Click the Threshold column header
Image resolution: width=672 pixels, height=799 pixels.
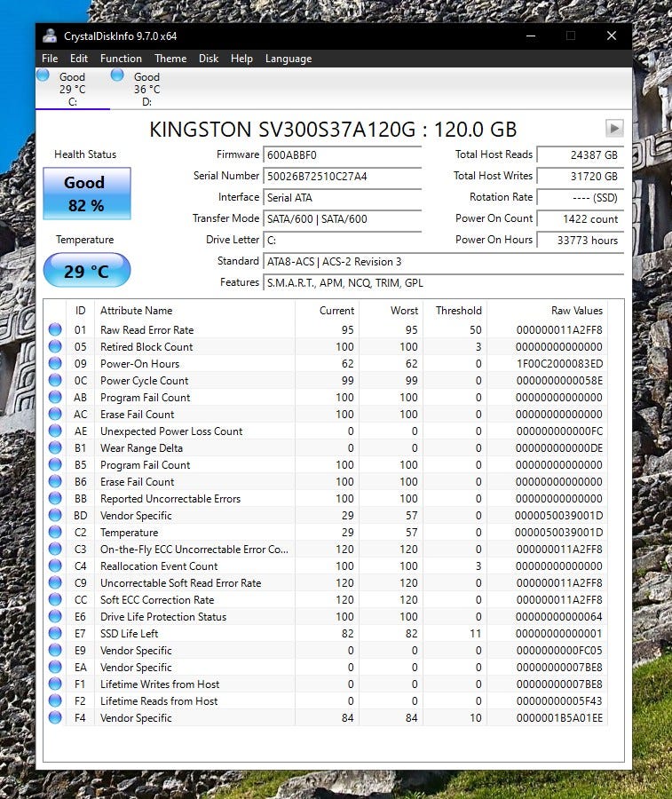pos(455,311)
